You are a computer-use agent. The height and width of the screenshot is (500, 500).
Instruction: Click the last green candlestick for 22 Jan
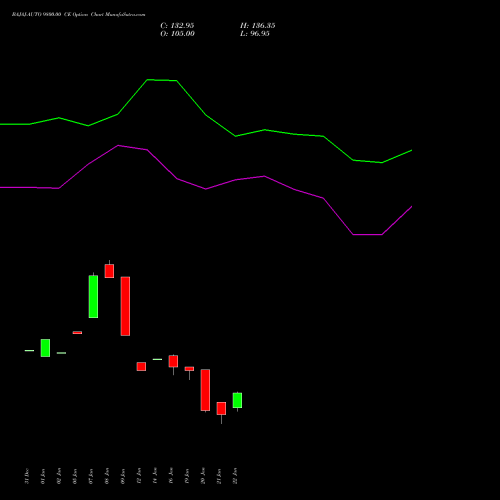[x=237, y=400]
